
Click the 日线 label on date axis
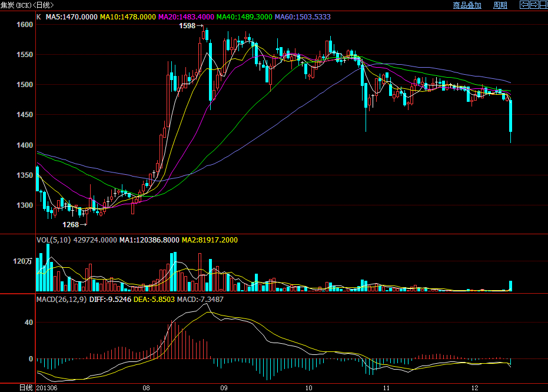pyautogui.click(x=26, y=388)
